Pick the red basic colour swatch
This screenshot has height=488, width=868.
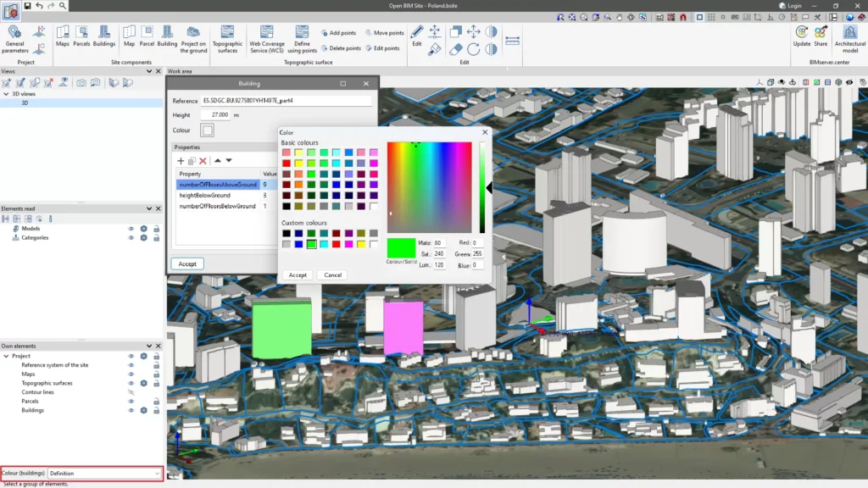(x=287, y=164)
